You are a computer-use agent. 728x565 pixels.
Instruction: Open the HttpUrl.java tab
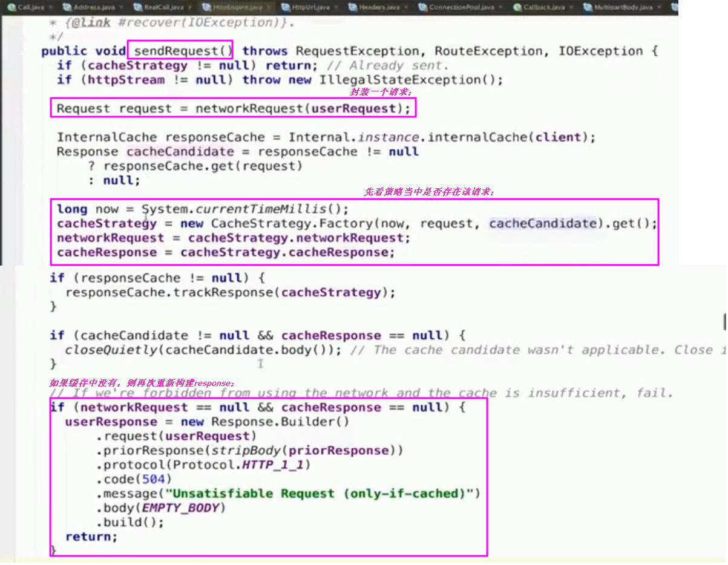(x=310, y=7)
